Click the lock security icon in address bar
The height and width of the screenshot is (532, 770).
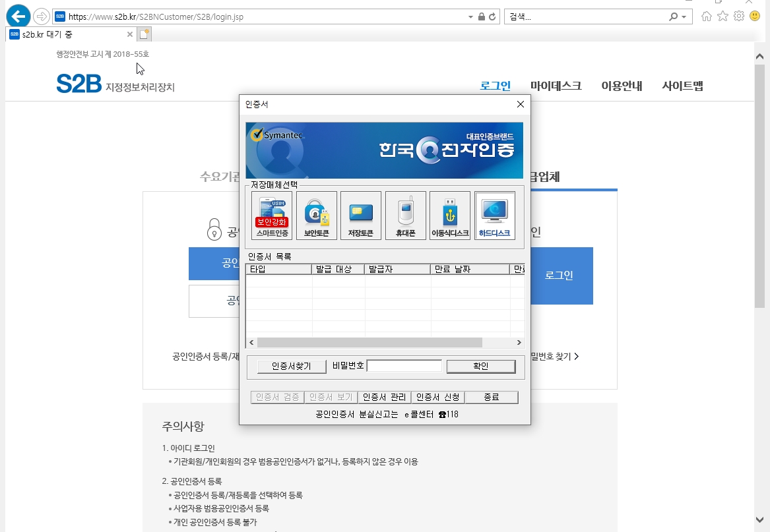[x=482, y=16]
